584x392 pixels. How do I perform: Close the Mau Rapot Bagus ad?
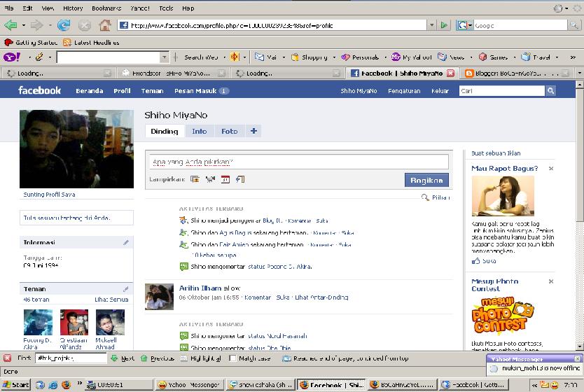[x=551, y=169]
